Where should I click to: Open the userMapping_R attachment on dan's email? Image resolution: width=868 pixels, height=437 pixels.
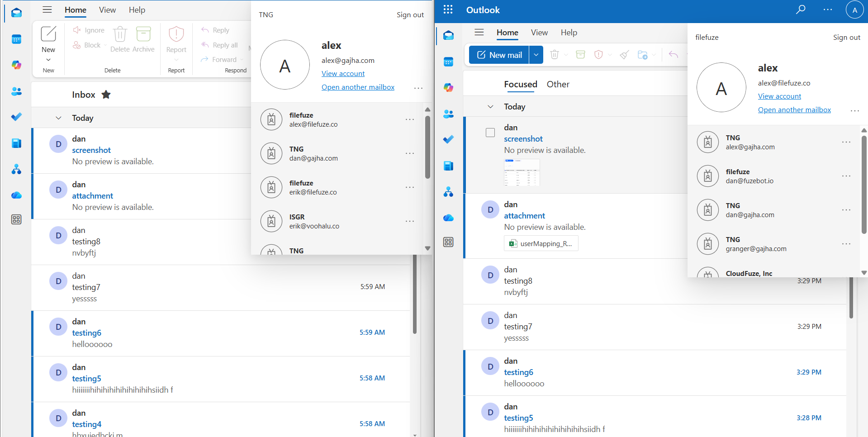(541, 243)
